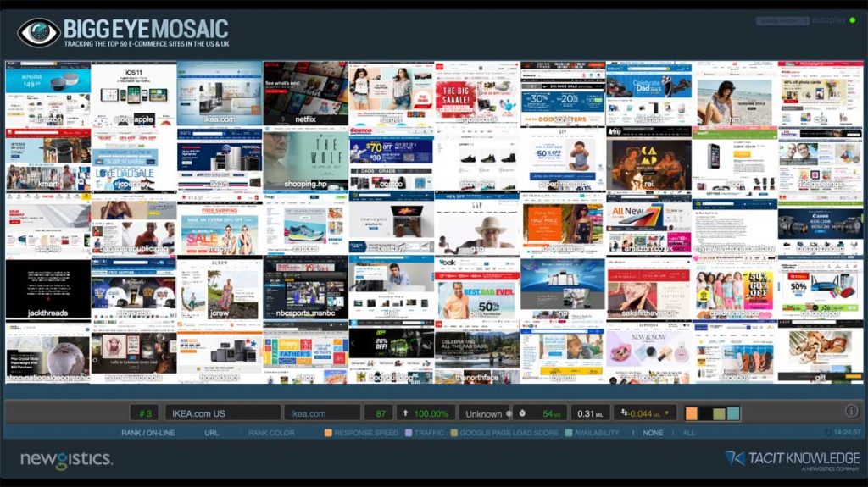This screenshot has width=868, height=487.
Task: Choose ALL in the legend filters
Action: [688, 433]
